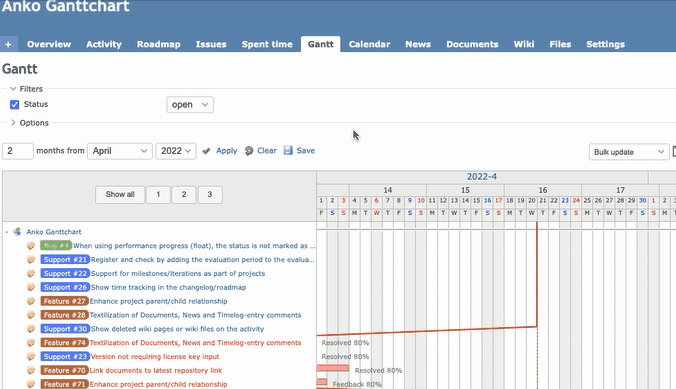Screen dimensions: 676x389
Task: Open the April month dropdown
Action: point(120,151)
